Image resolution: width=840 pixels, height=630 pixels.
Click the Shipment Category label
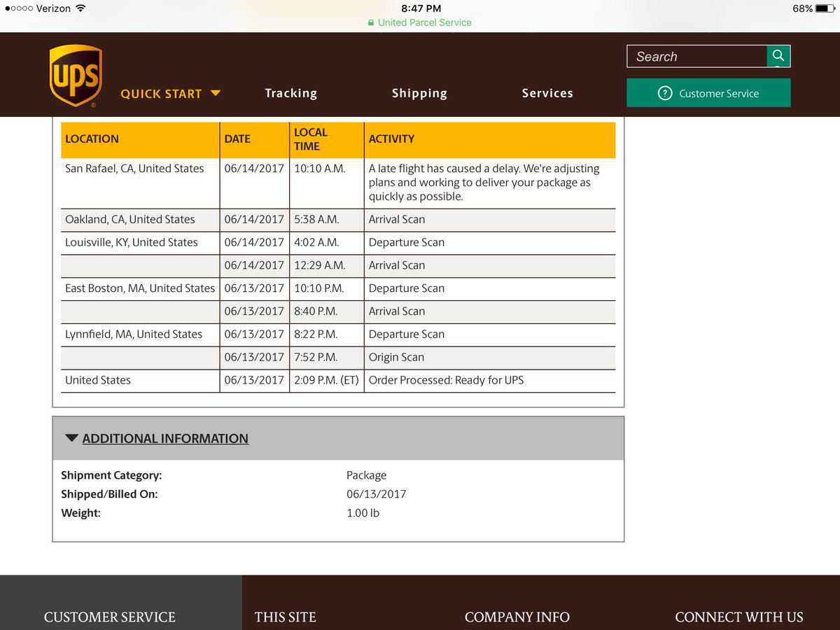111,475
